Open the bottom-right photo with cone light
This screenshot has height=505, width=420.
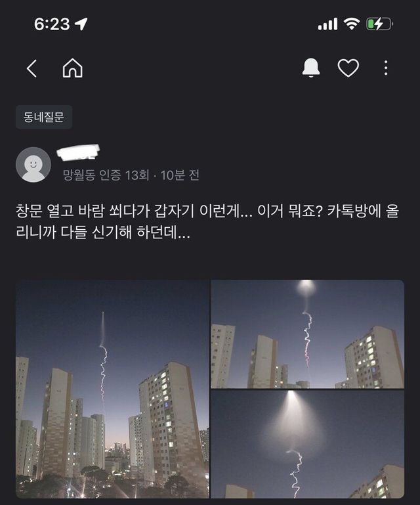[308, 444]
